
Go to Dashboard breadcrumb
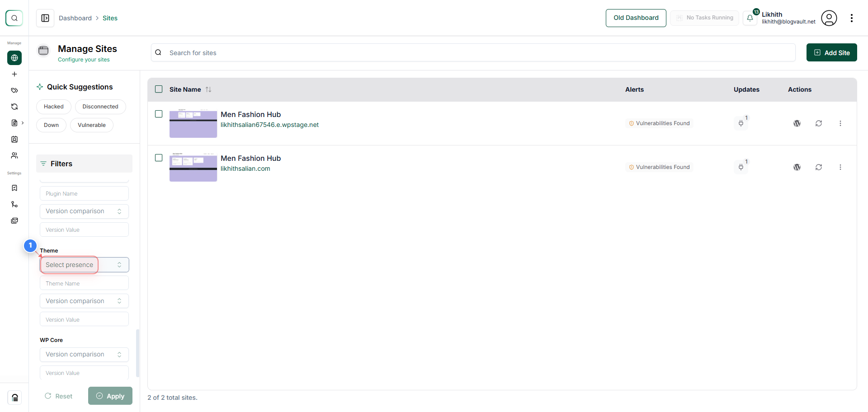[75, 18]
